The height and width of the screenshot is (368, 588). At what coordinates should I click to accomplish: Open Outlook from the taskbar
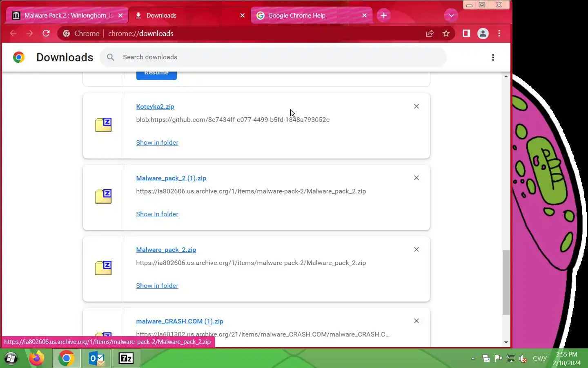click(97, 359)
